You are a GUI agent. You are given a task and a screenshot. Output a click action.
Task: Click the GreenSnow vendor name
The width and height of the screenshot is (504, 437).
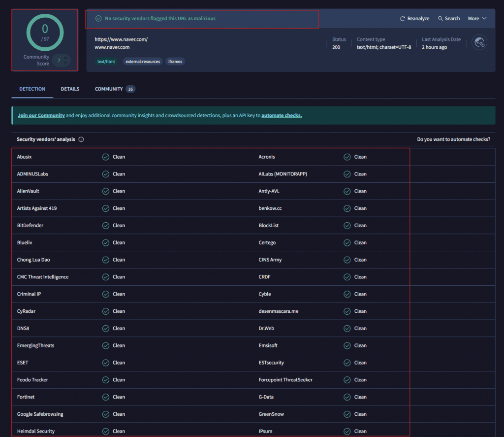point(271,414)
